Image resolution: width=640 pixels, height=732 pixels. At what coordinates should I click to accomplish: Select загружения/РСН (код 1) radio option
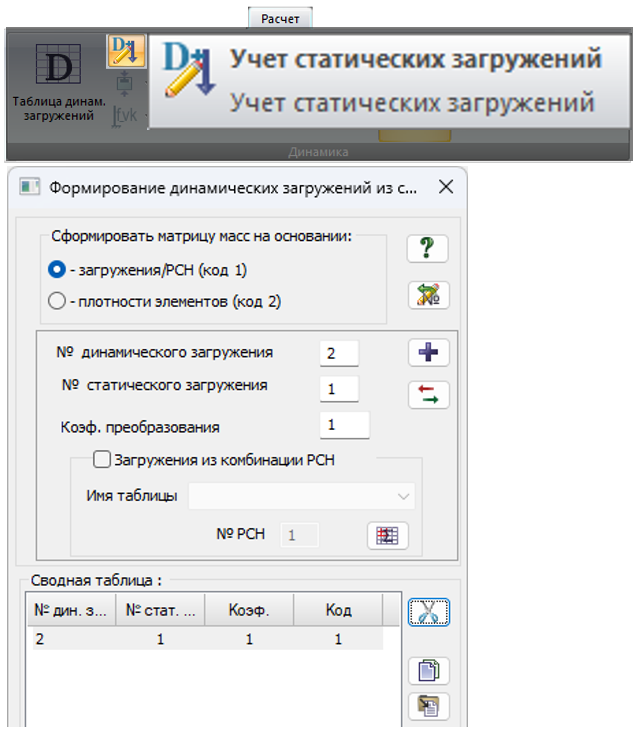[57, 270]
